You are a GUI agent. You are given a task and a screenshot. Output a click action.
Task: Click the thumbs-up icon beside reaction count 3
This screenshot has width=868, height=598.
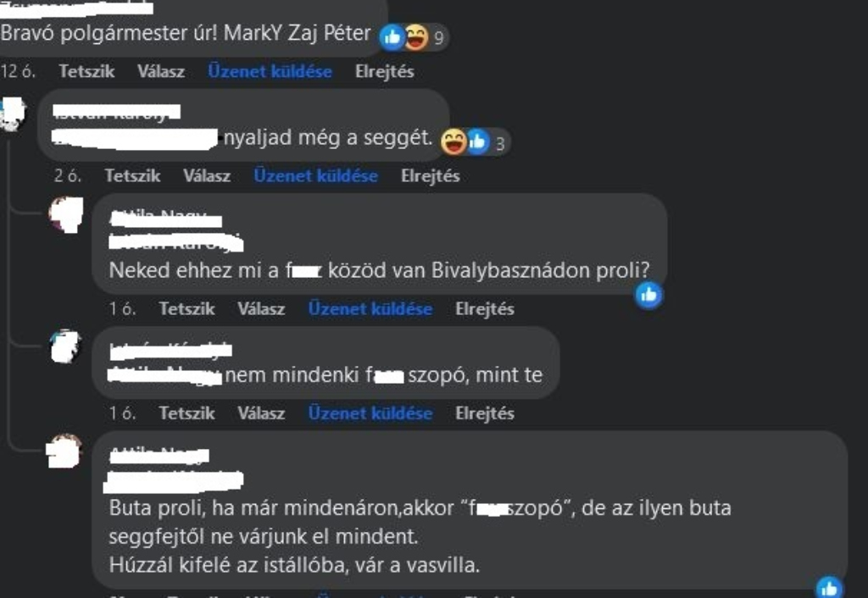tap(478, 141)
